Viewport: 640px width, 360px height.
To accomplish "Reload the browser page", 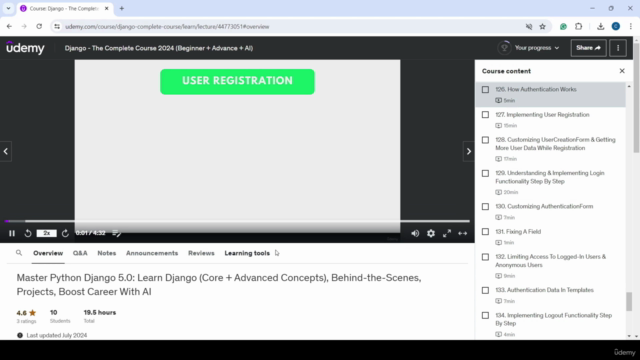I will coord(39,27).
